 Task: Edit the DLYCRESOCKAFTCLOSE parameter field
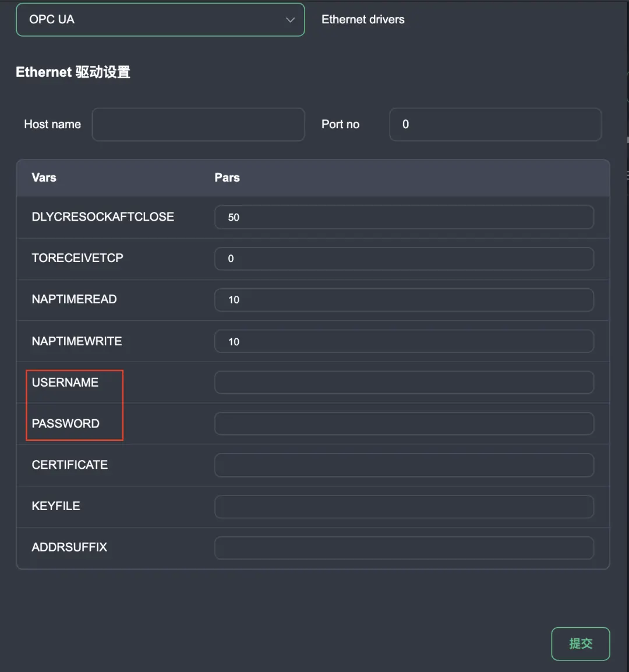pyautogui.click(x=404, y=217)
